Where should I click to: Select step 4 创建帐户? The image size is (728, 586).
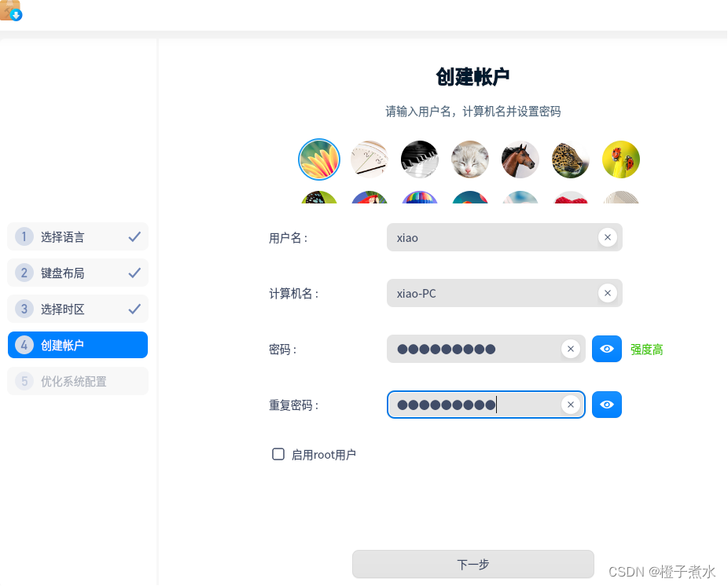[78, 345]
